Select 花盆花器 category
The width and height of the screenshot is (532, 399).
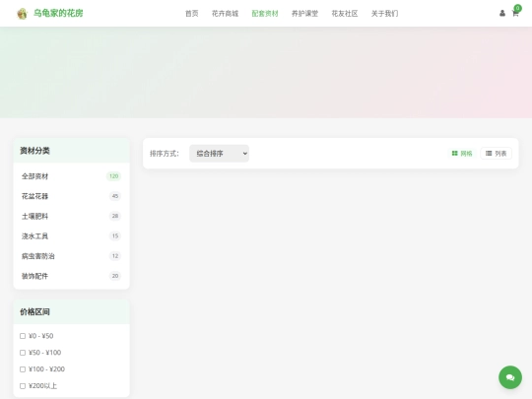pyautogui.click(x=71, y=196)
